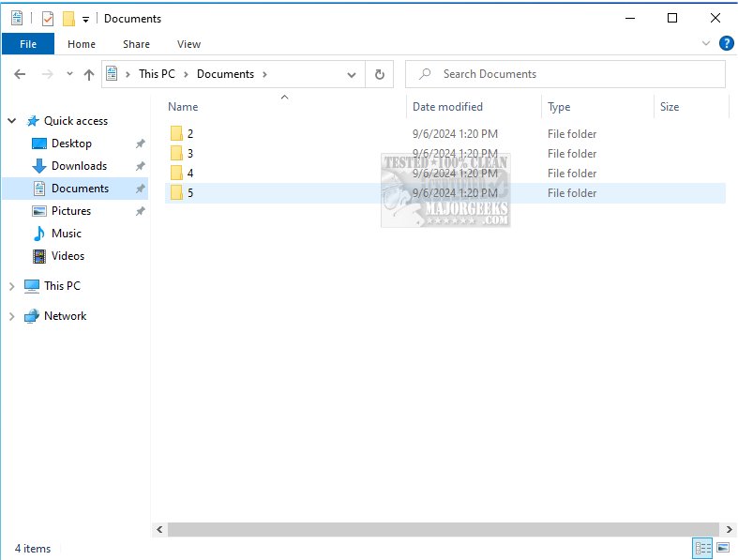Click File folder type of folder 4
The height and width of the screenshot is (560, 738).
572,174
